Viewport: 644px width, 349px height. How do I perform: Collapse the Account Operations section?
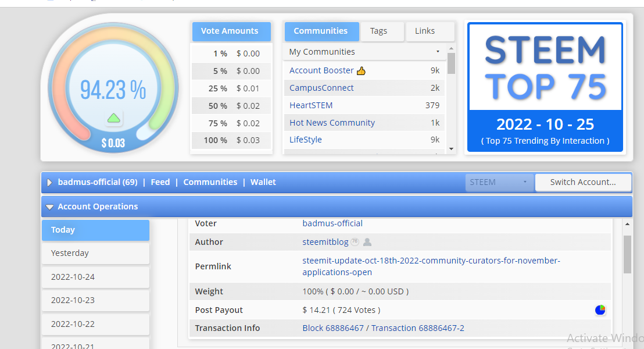point(50,206)
